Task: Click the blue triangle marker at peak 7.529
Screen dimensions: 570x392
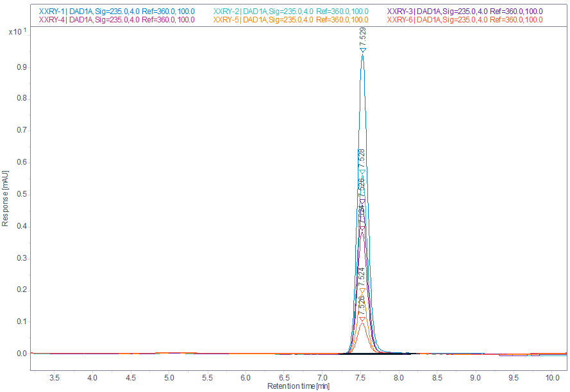Action: click(x=362, y=50)
